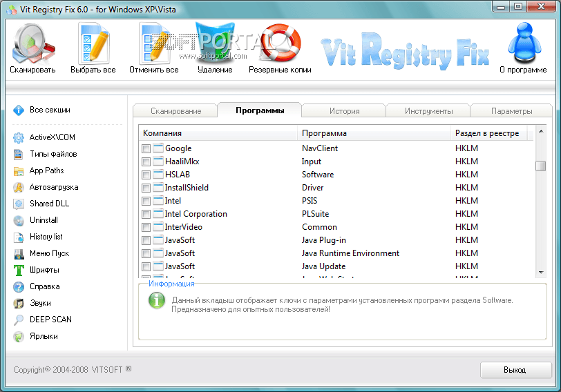The width and height of the screenshot is (561, 392).
Task: Select the Звуки music icon
Action: tap(19, 304)
